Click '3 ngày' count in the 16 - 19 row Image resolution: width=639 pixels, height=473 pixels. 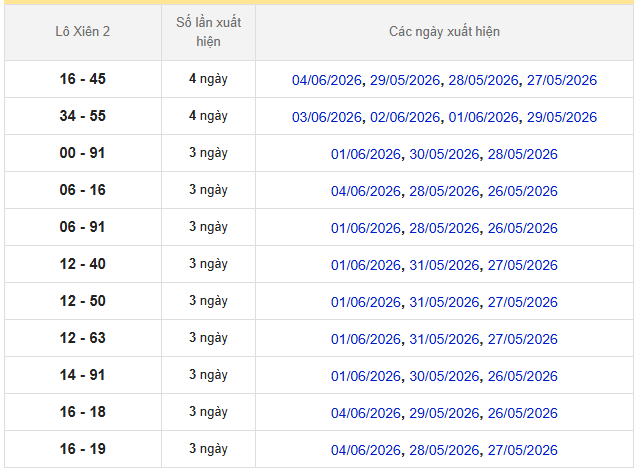pos(208,449)
